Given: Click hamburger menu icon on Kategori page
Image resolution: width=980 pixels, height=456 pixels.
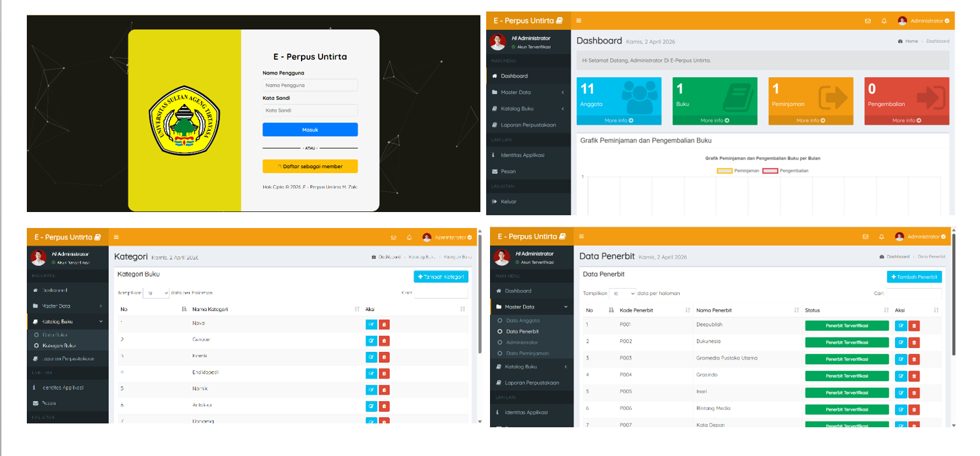Looking at the screenshot, I should 116,237.
